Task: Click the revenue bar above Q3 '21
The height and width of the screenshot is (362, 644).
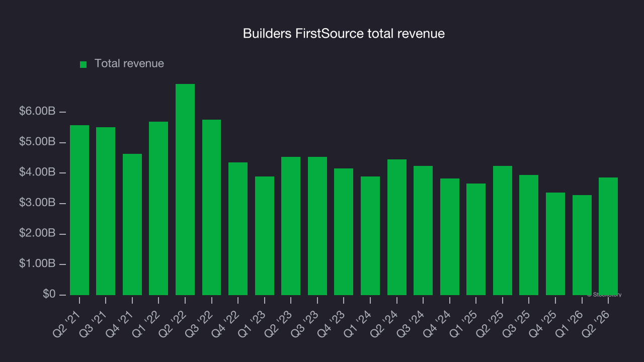Action: pos(106,211)
